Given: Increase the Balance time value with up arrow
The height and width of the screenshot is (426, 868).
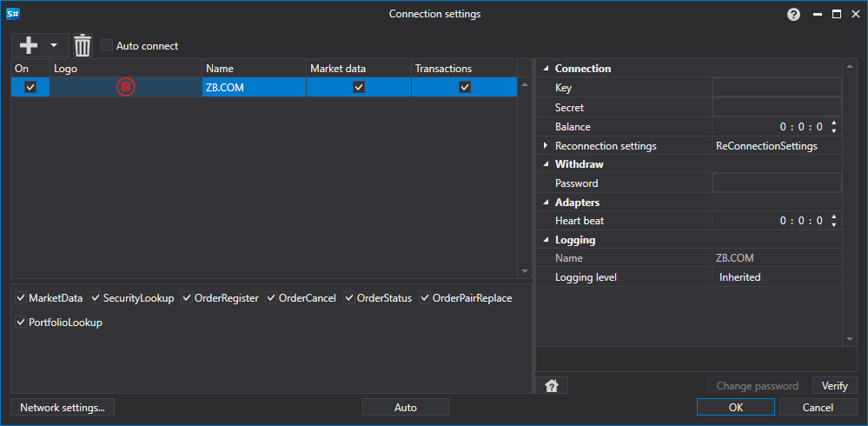Looking at the screenshot, I should click(x=833, y=123).
